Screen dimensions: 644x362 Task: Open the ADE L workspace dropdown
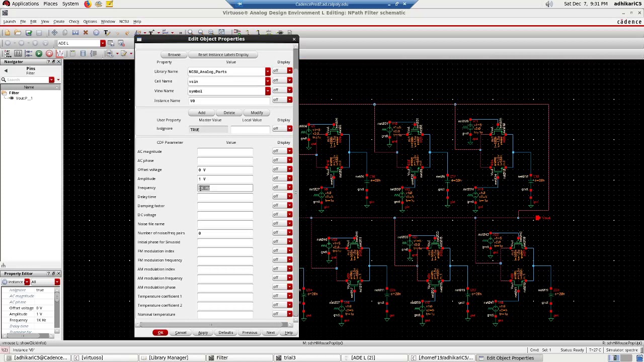coord(103,43)
